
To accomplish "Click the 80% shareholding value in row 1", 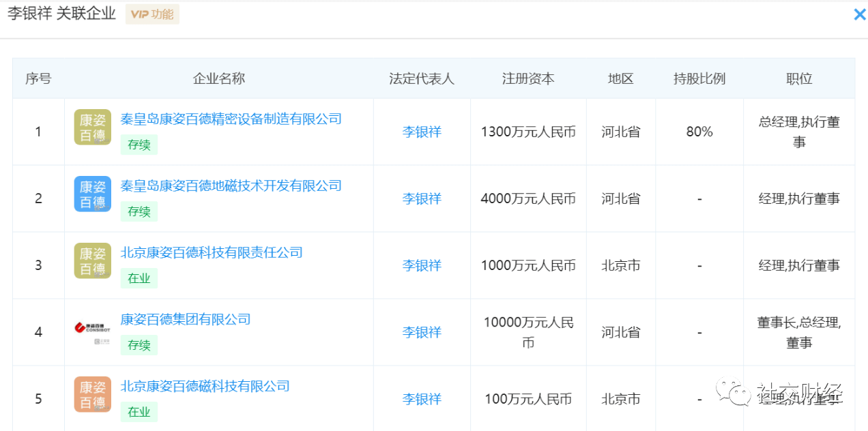I will pyautogui.click(x=699, y=132).
